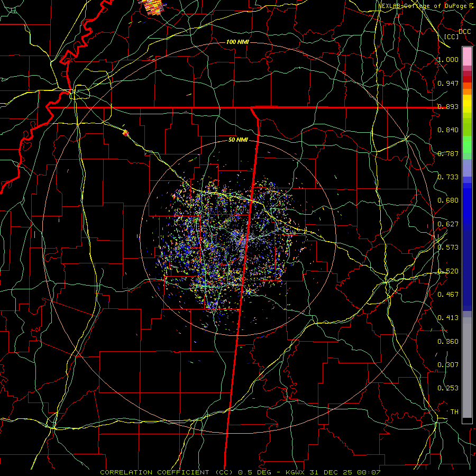Image resolution: width=476 pixels, height=476 pixels.
Task: Select the 0.520 legend value
Action: pyautogui.click(x=448, y=271)
